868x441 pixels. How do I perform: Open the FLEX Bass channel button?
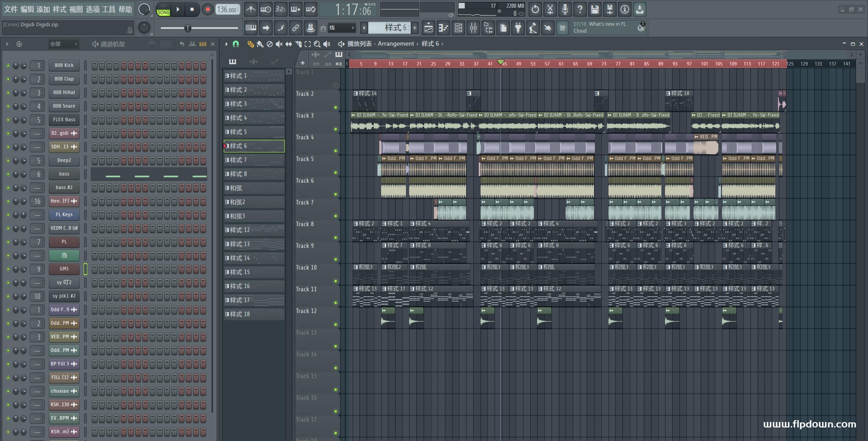64,120
